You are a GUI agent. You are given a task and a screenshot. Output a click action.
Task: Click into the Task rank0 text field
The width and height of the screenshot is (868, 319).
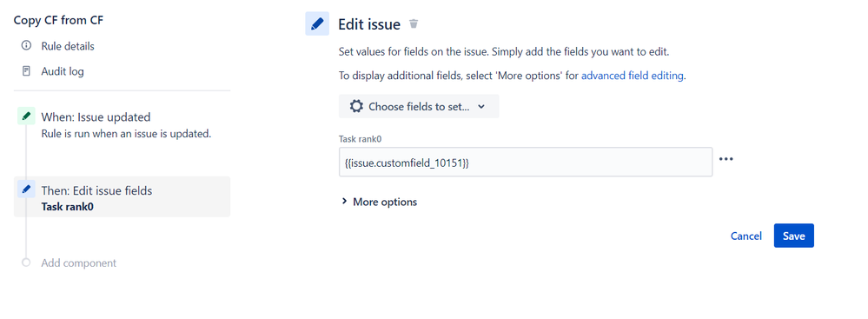pos(526,162)
